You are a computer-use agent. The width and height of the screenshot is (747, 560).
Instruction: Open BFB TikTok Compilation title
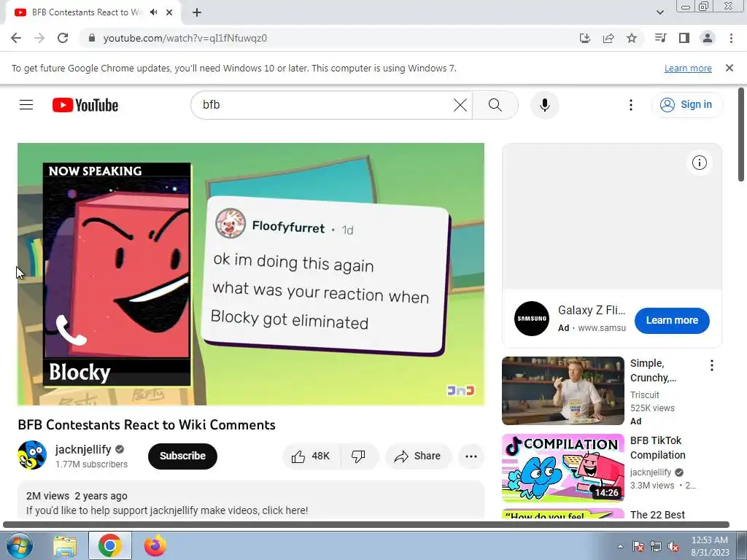(x=657, y=448)
